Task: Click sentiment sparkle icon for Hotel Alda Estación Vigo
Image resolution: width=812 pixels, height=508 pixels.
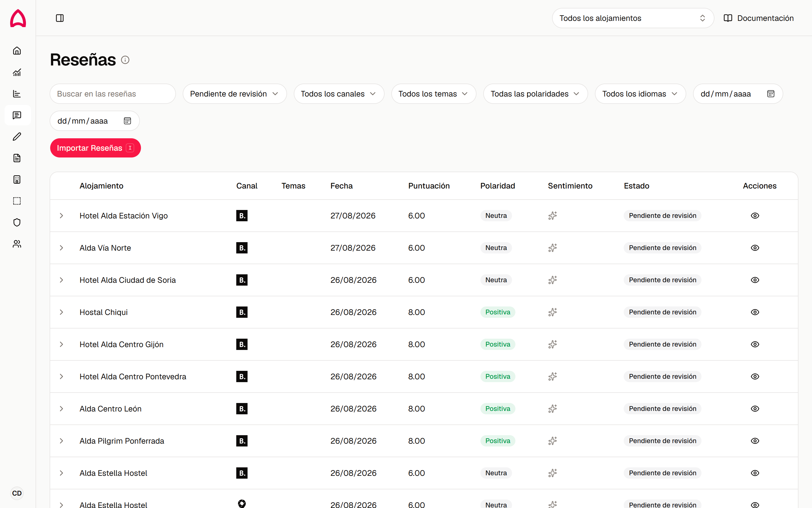Action: click(x=553, y=216)
